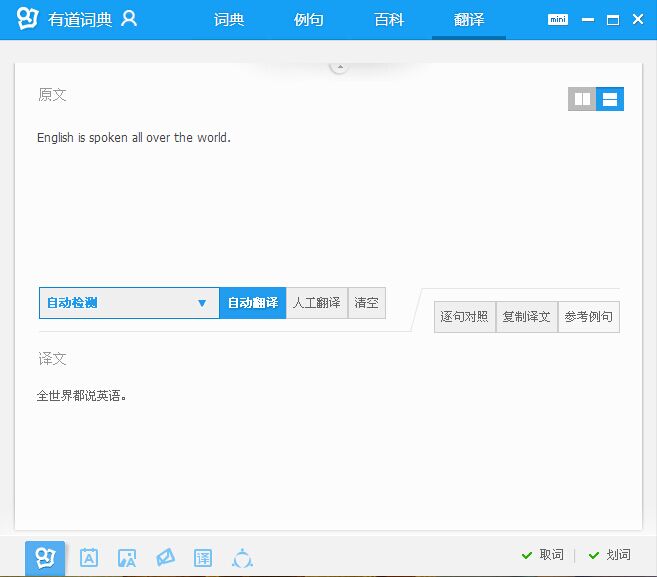This screenshot has height=577, width=657.
Task: Click the 译文 label
Action: tap(52, 359)
